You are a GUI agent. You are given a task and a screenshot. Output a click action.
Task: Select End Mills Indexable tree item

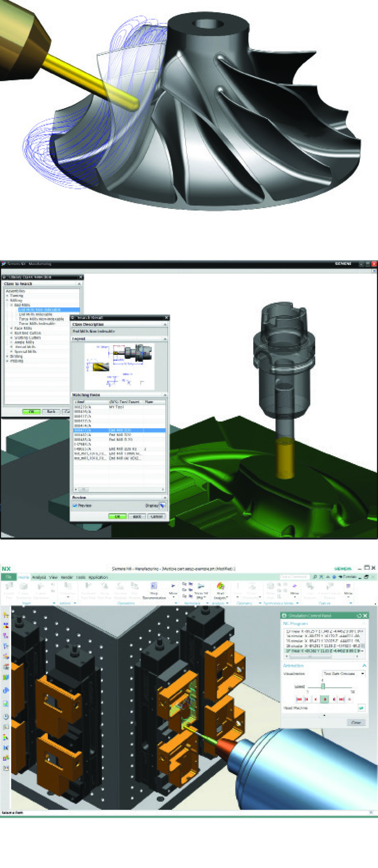[36, 315]
